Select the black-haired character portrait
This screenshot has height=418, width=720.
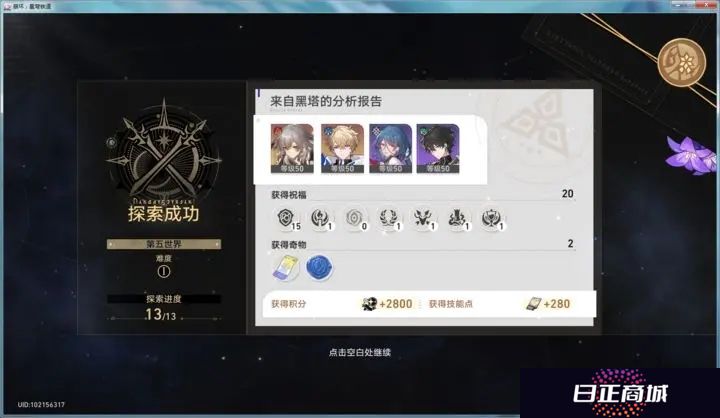click(x=438, y=148)
